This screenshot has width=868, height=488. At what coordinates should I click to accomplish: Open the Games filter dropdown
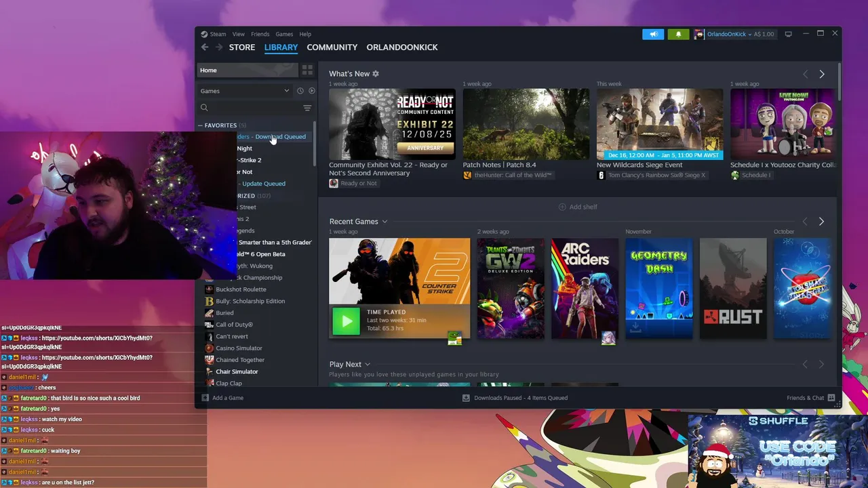point(245,91)
